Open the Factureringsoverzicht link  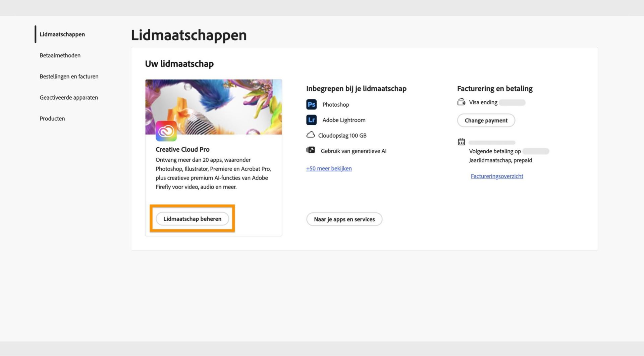497,176
